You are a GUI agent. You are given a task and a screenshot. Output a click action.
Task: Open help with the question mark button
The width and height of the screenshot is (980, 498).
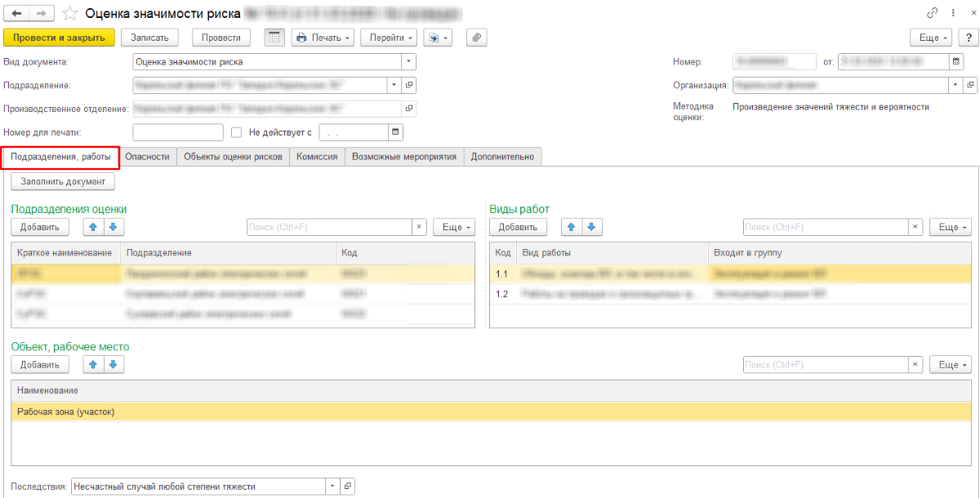(x=966, y=38)
